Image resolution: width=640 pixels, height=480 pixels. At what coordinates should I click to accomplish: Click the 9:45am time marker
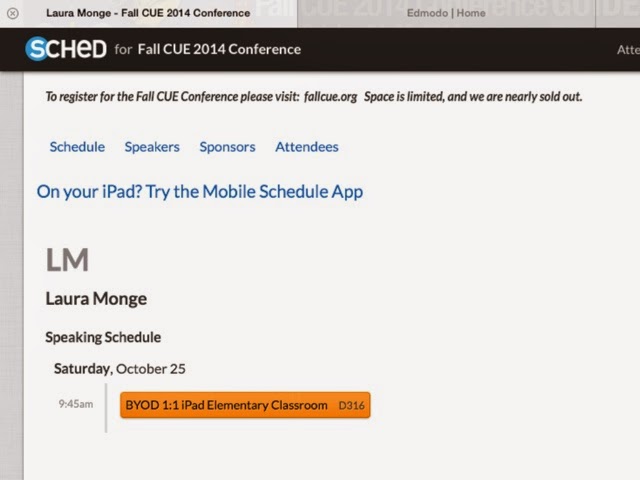click(x=75, y=405)
